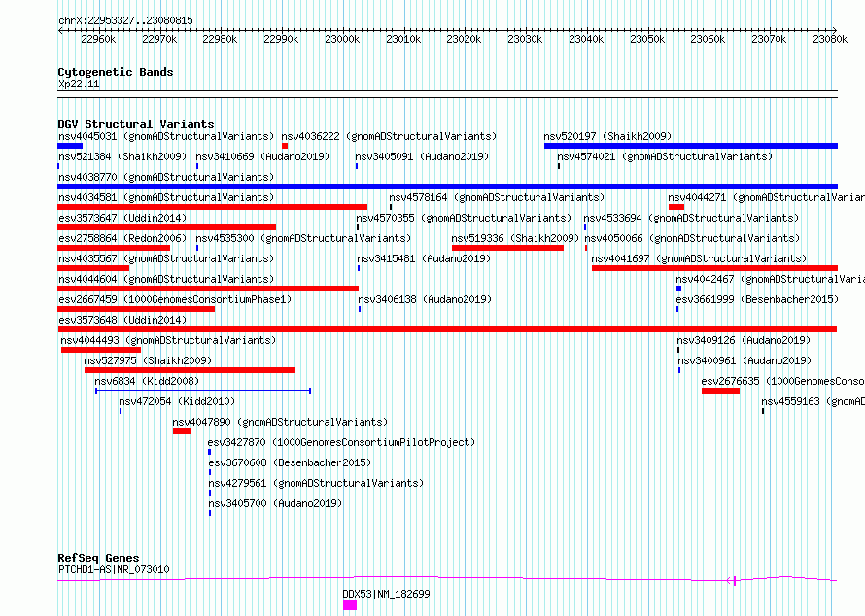Select the red nsv4036222 variant marker

285,146
